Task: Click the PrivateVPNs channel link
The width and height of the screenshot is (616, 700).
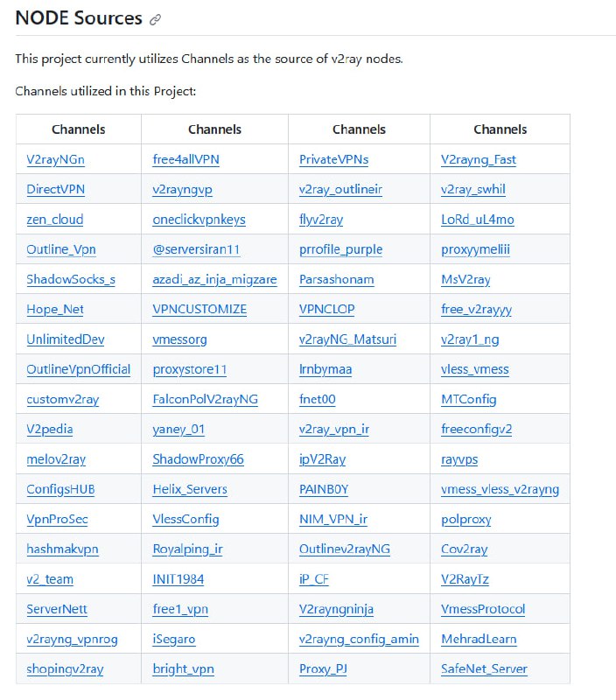Action: click(333, 159)
